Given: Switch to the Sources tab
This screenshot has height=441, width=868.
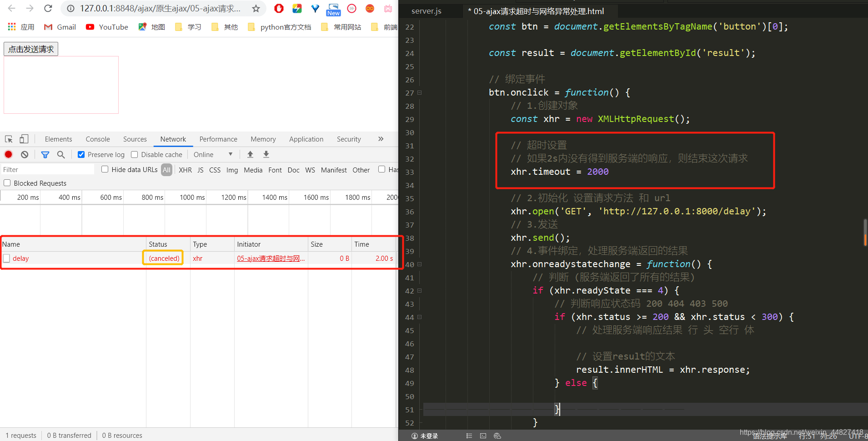Looking at the screenshot, I should (x=135, y=139).
